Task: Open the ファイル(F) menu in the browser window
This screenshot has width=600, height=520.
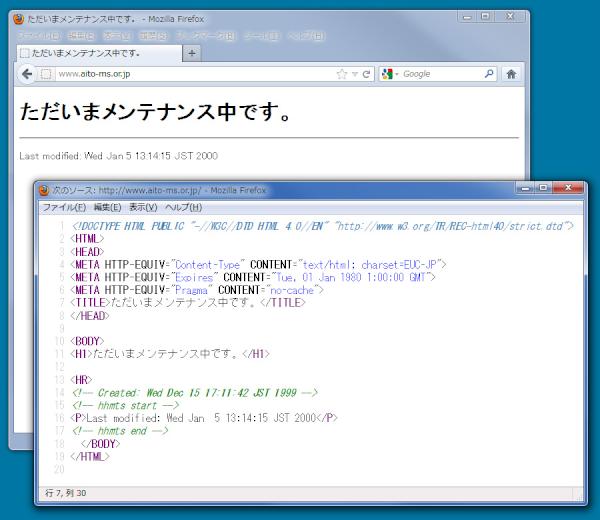Action: point(39,36)
